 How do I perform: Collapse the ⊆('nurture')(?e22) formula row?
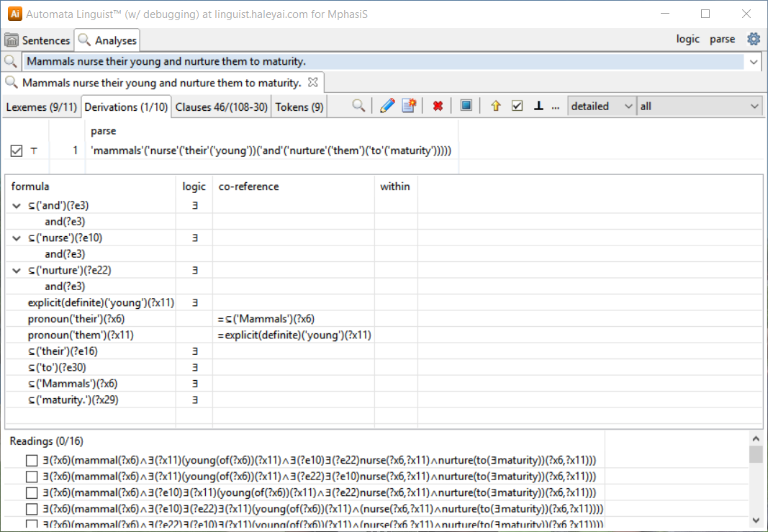[x=17, y=271]
